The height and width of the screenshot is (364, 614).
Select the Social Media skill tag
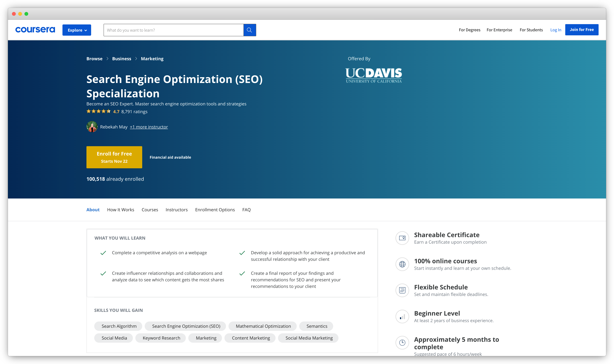pos(113,338)
